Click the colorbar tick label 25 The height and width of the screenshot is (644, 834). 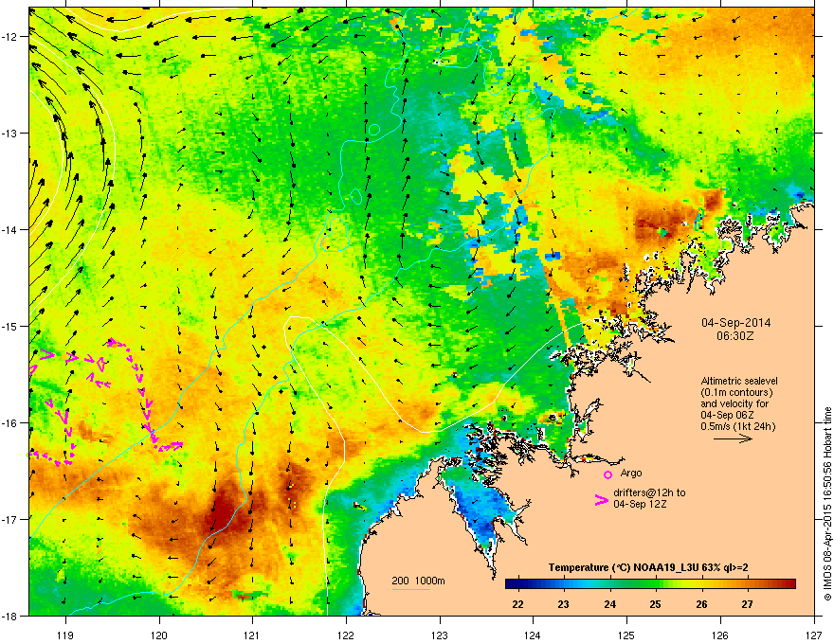pos(656,604)
